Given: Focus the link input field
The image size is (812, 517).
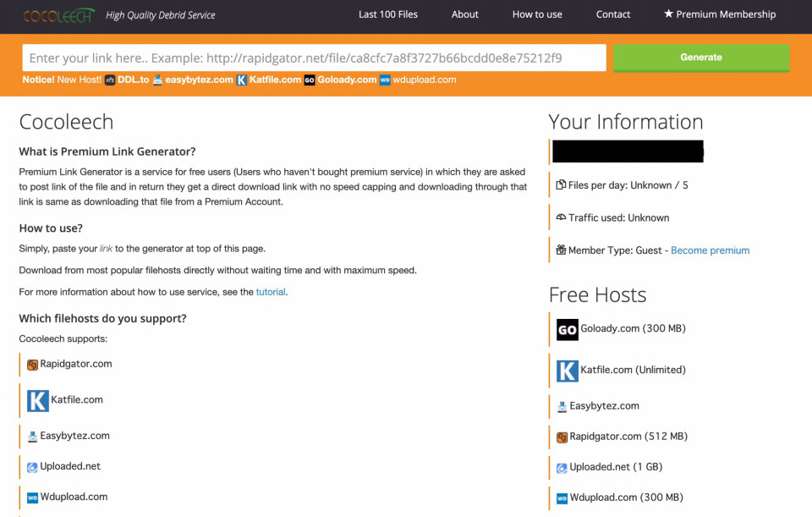Looking at the screenshot, I should (x=315, y=58).
